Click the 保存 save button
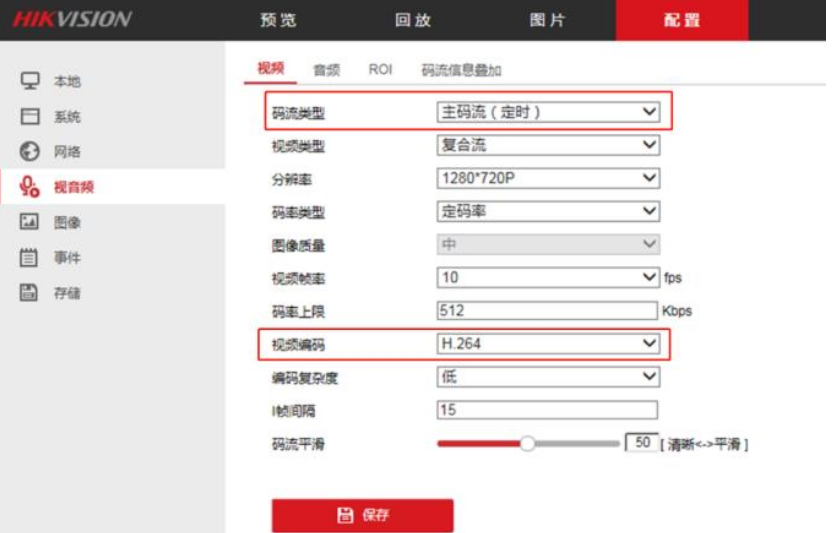The height and width of the screenshot is (533, 833). click(x=362, y=515)
